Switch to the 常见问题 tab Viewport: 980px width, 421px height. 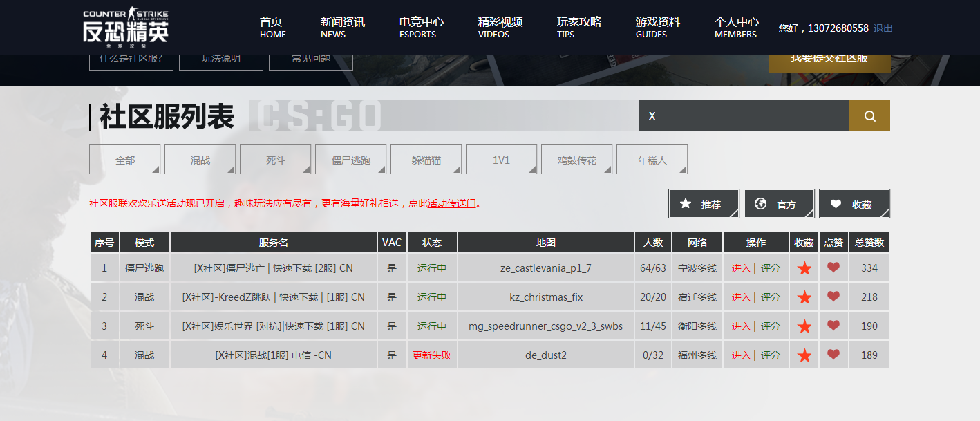click(x=311, y=58)
